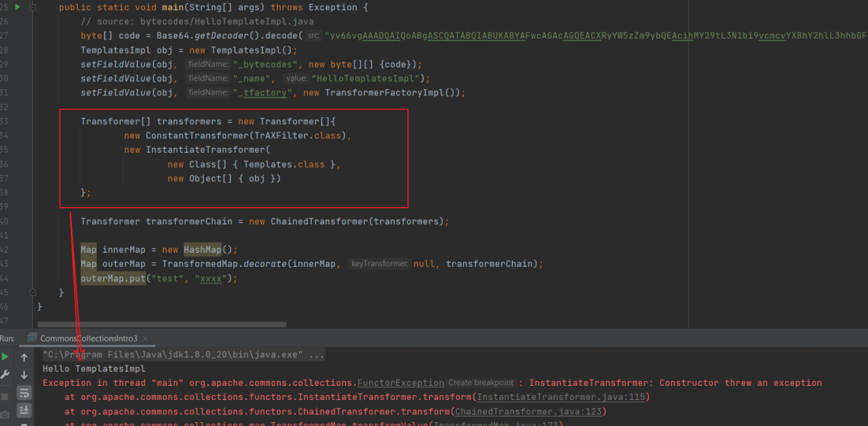This screenshot has width=868, height=426.
Task: Click the 'src:' inlay hint on line 27
Action: coord(313,36)
